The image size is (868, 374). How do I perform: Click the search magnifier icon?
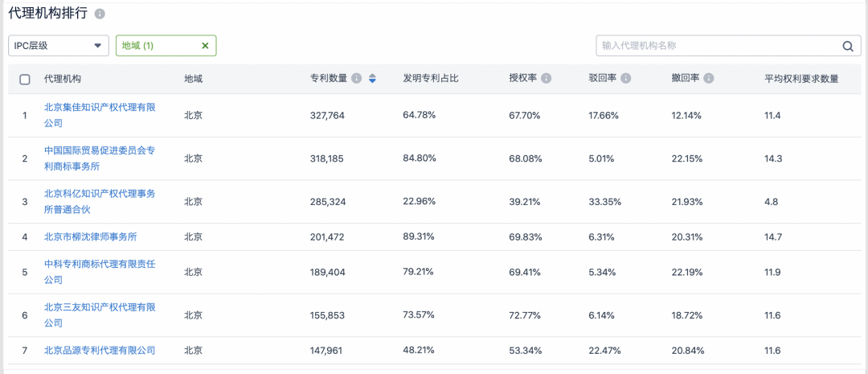click(x=848, y=46)
